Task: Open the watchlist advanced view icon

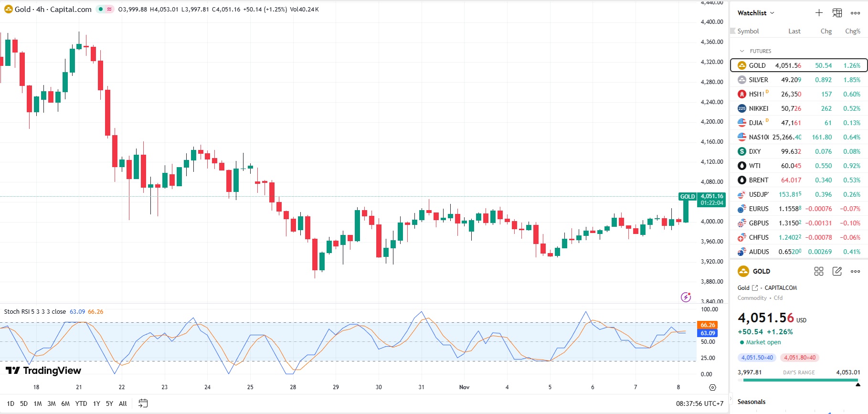Action: point(837,13)
